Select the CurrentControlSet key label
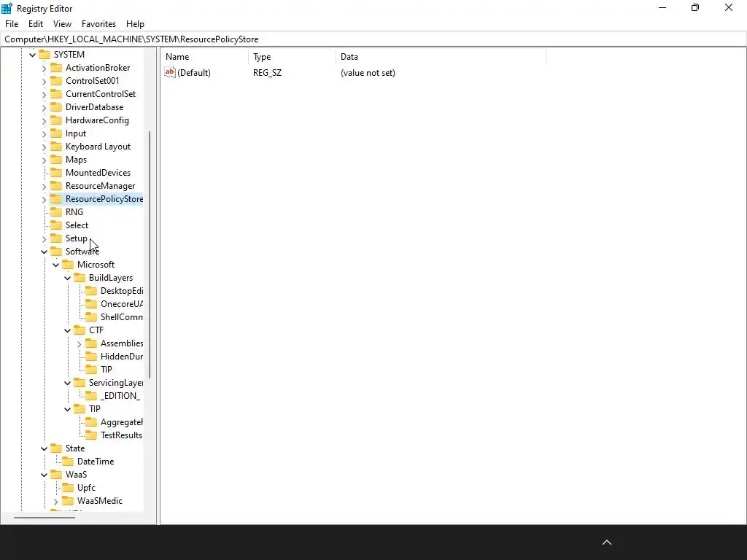 coord(101,94)
